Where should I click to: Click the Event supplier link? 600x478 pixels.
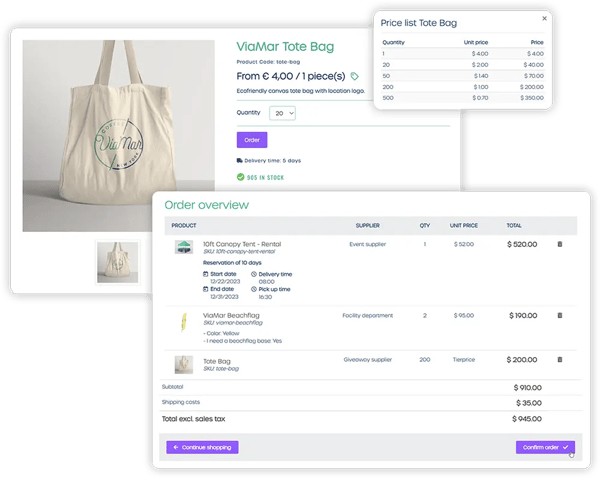coord(368,244)
